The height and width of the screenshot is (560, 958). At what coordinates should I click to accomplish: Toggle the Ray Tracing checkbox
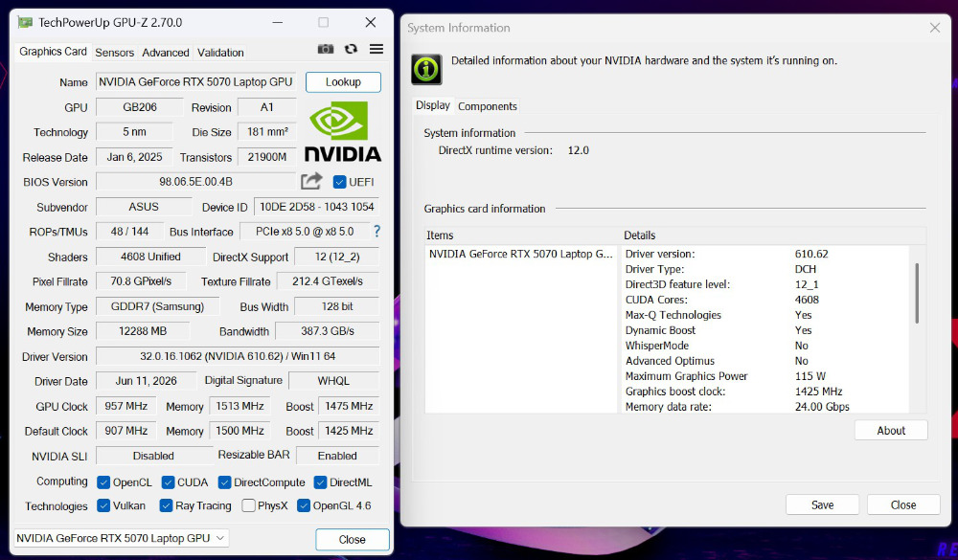[x=166, y=505]
